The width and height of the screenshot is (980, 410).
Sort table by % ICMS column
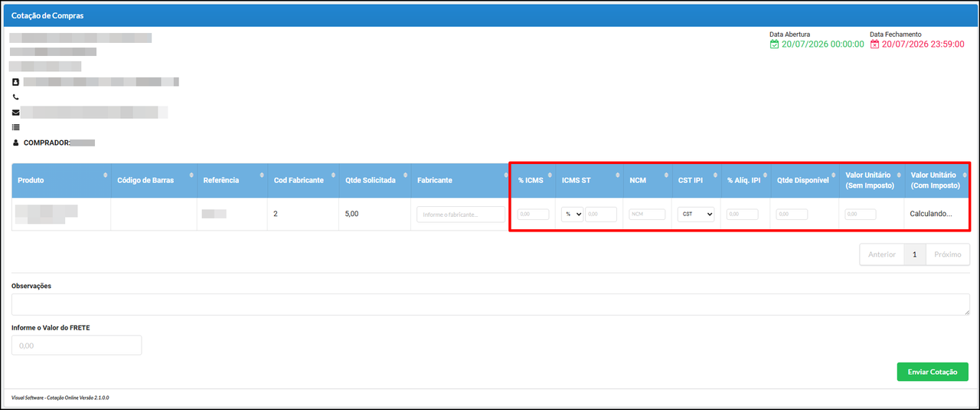533,180
